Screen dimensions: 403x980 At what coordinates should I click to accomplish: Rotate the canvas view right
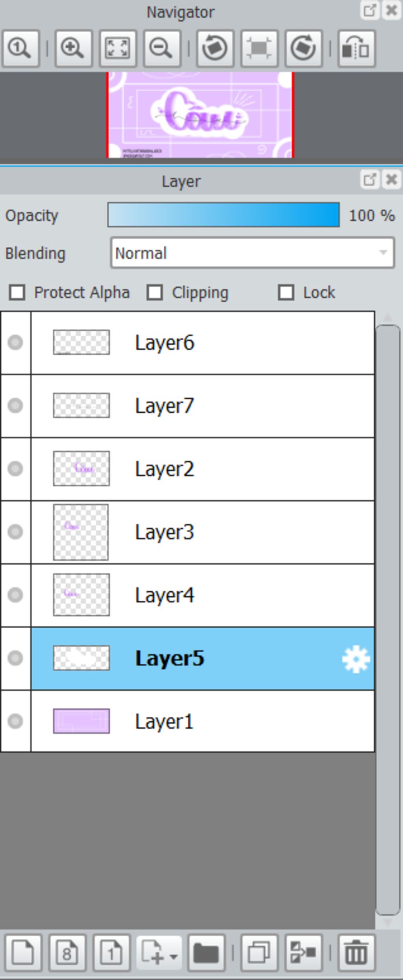303,49
